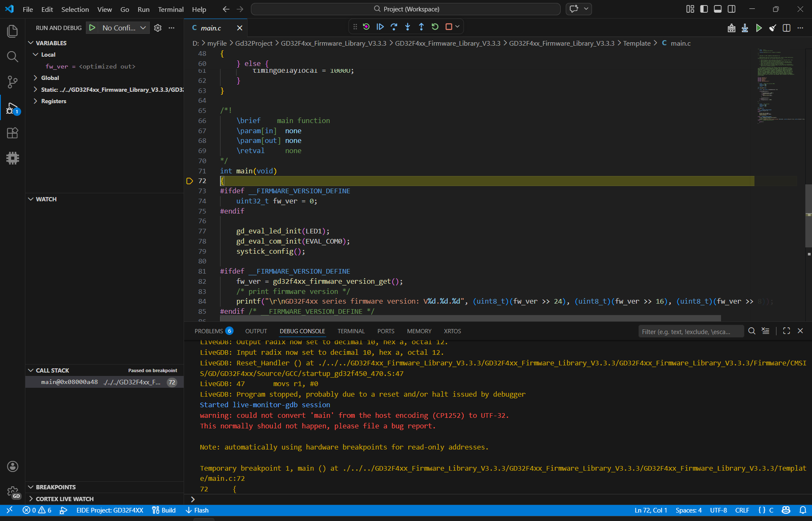The width and height of the screenshot is (812, 521).
Task: Expand the CORTEX LIVE WATCH section
Action: pyautogui.click(x=31, y=499)
